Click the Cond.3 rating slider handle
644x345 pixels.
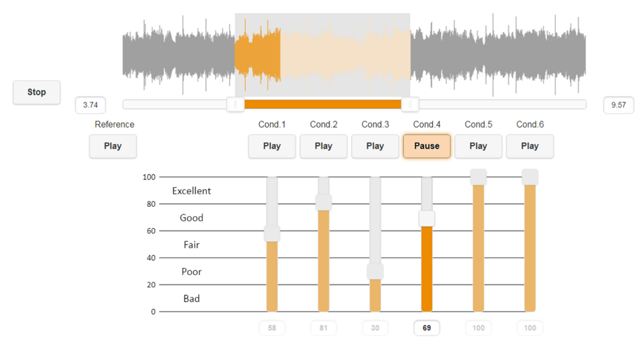click(x=375, y=271)
